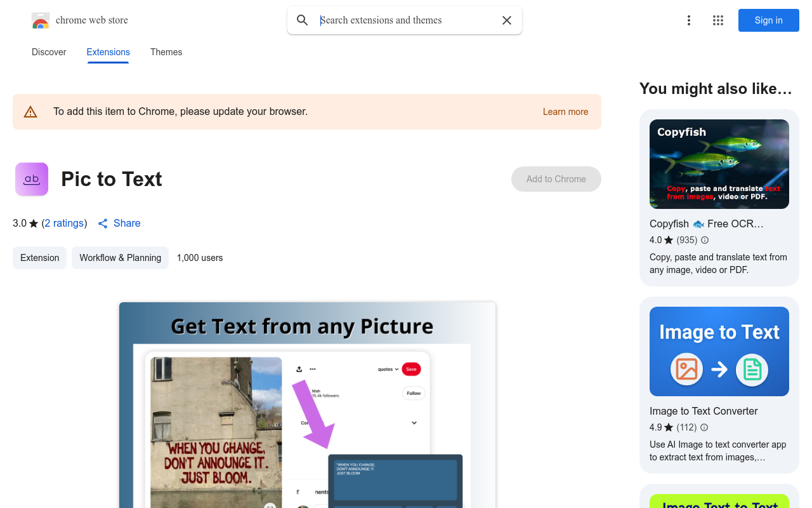Screen dimensions: 812x508
Task: Click the search magnifier icon
Action: (x=303, y=20)
